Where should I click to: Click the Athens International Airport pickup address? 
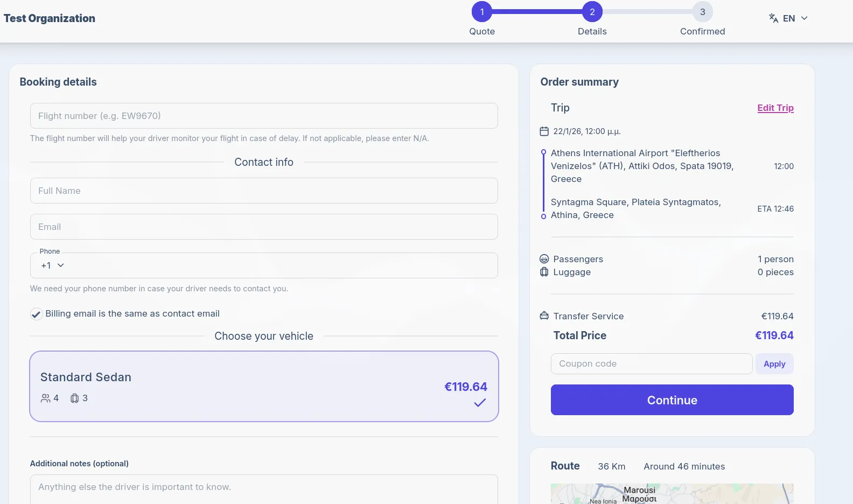pyautogui.click(x=642, y=166)
